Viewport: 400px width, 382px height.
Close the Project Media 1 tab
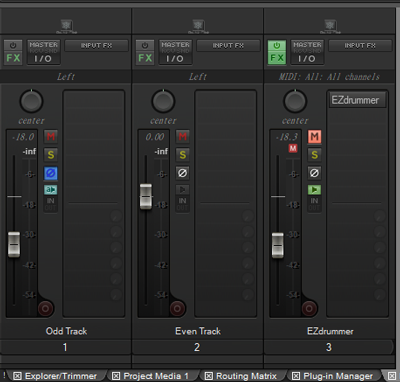[116, 376]
